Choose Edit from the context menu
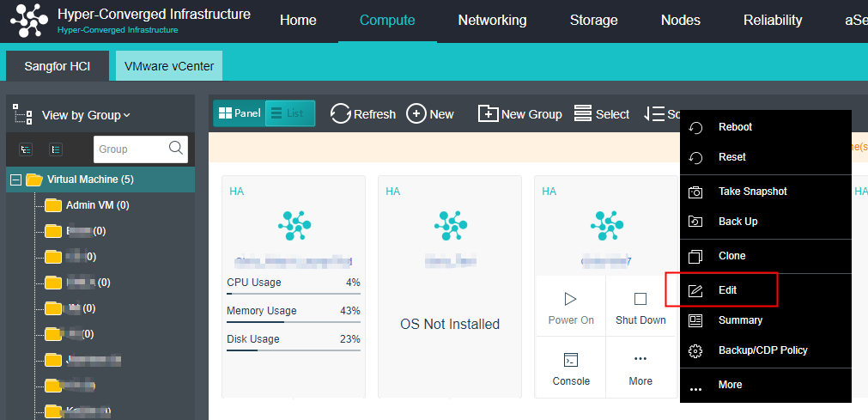Image resolution: width=868 pixels, height=420 pixels. click(x=727, y=290)
